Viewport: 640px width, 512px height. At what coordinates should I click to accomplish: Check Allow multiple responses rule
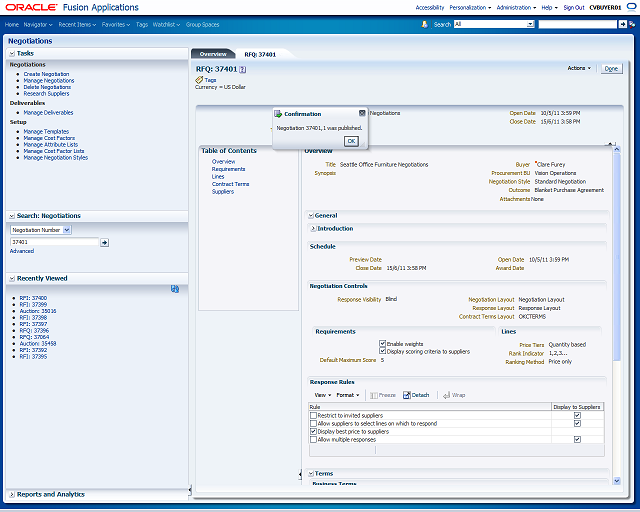pyautogui.click(x=313, y=439)
